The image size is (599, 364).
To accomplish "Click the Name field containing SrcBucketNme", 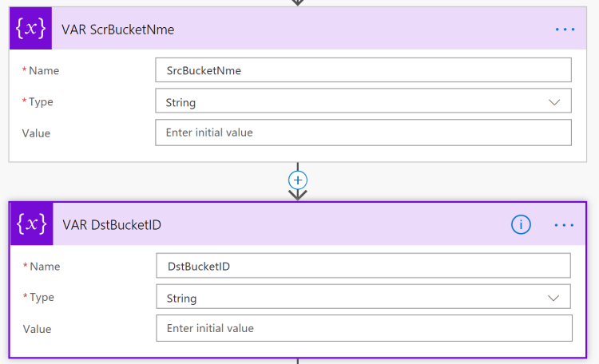I will [363, 70].
